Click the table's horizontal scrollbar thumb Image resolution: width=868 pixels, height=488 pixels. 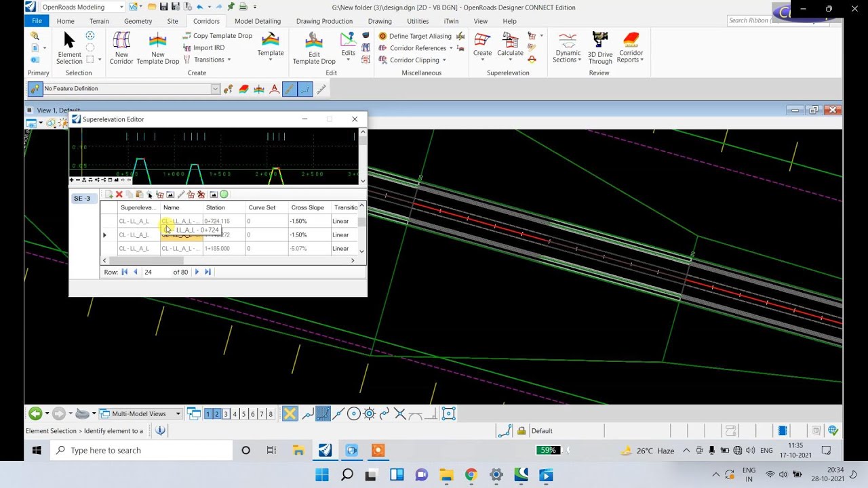tap(145, 260)
